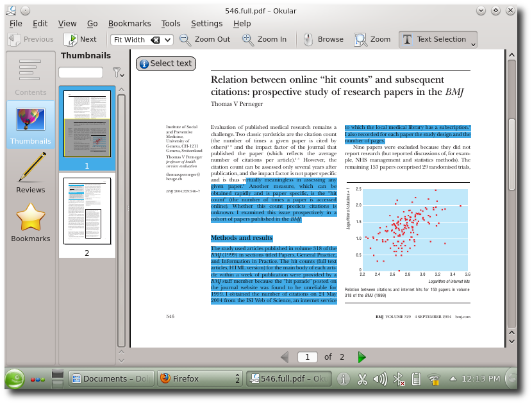
Task: Click the current page number field
Action: (x=308, y=357)
